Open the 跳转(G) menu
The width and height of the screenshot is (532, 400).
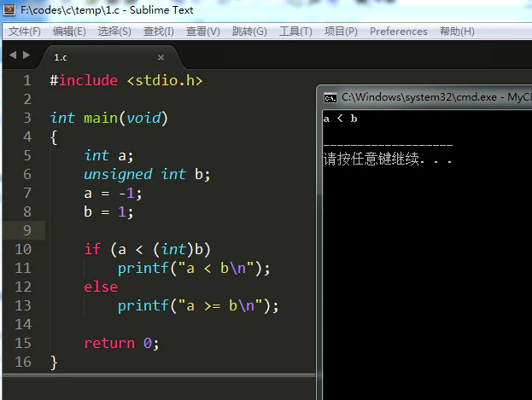tap(249, 32)
